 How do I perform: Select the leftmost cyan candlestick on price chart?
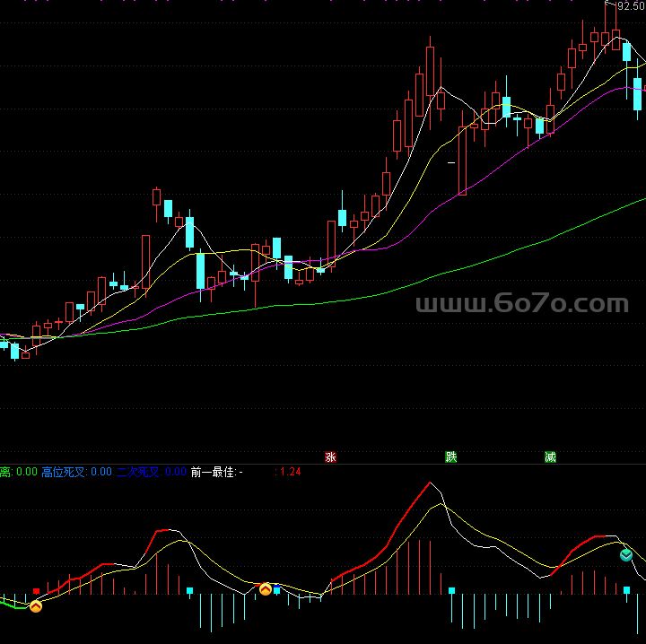(14, 350)
